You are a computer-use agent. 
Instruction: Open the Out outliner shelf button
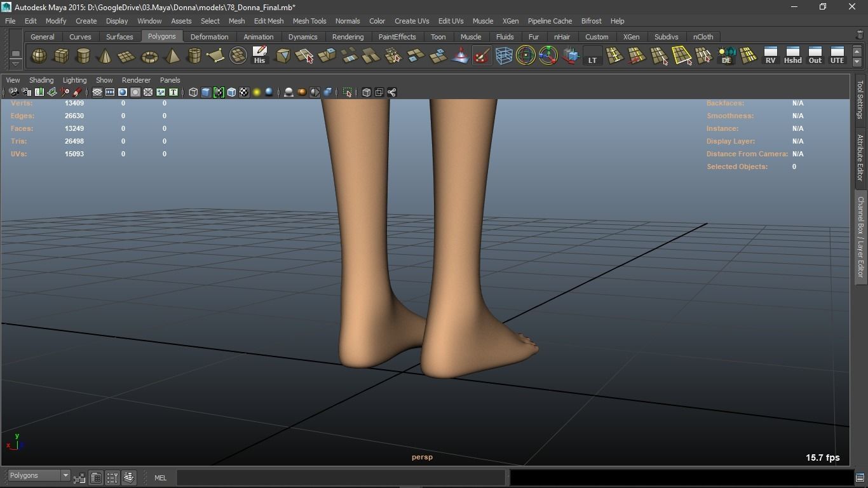[815, 56]
